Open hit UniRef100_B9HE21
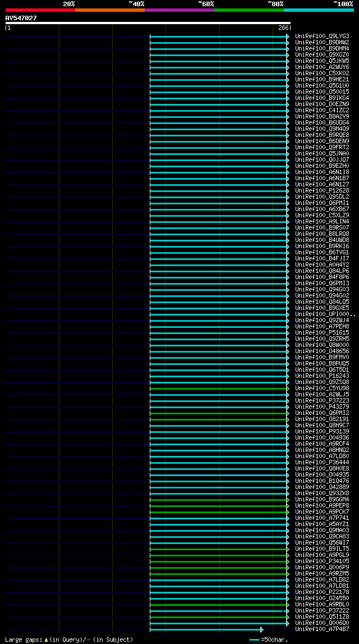The width and height of the screenshot is (359, 644). [x=322, y=79]
